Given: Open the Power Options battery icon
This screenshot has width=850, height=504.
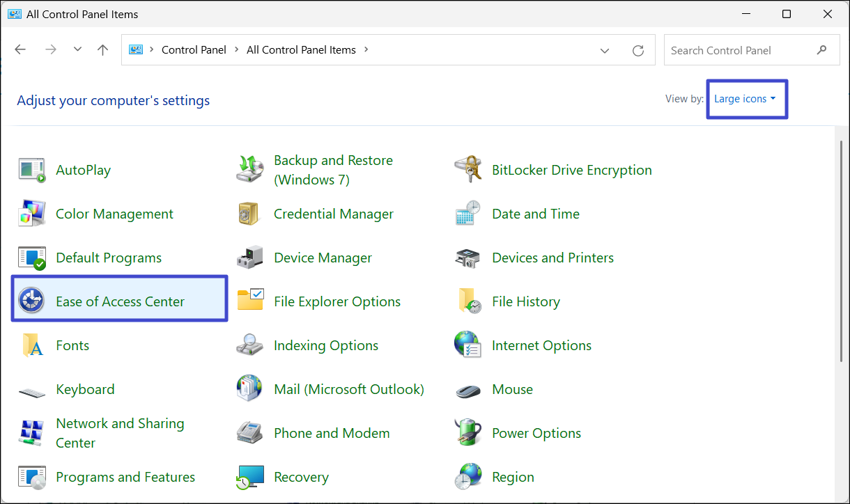Looking at the screenshot, I should (467, 433).
